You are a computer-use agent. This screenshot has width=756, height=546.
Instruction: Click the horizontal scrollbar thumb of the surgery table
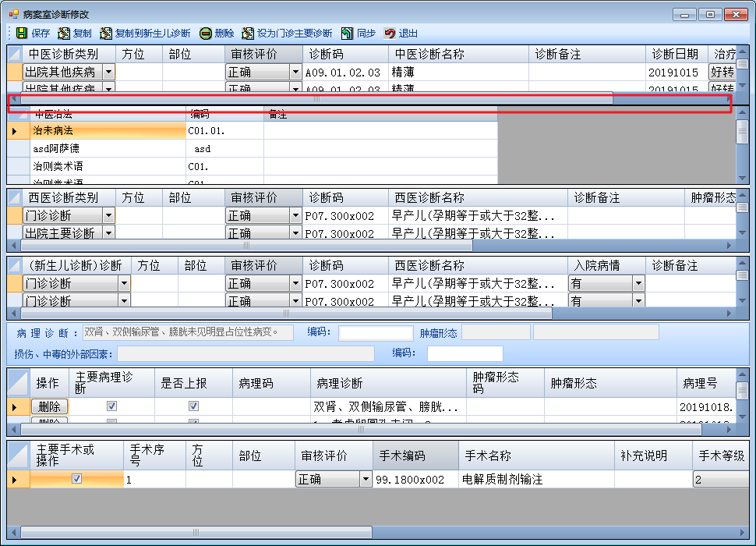point(196,533)
